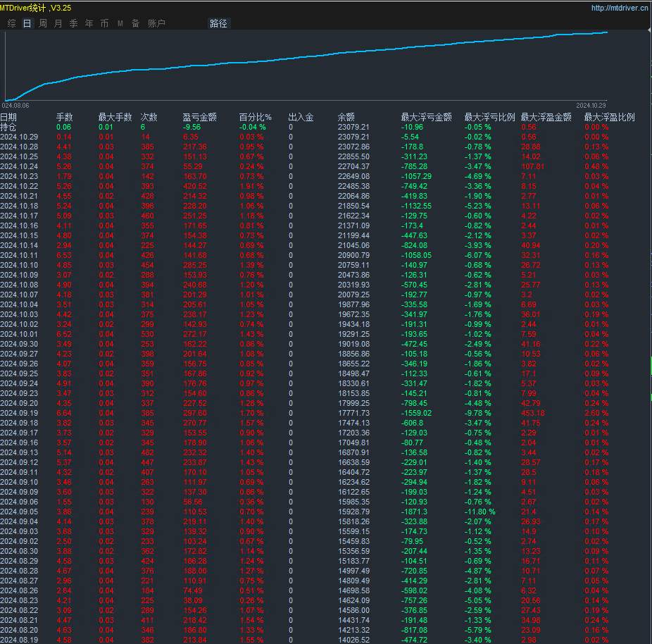652x644 pixels.
Task: Select the 2024.10.29 date row
Action: click(x=19, y=137)
